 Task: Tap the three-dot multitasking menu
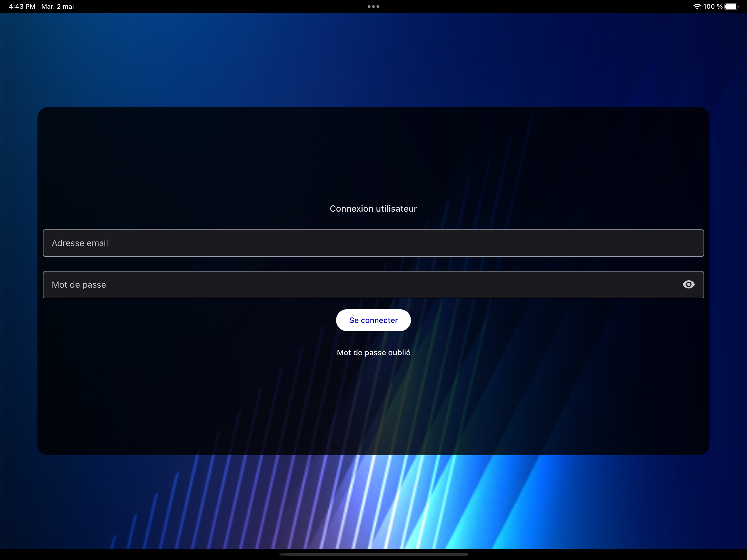click(373, 6)
